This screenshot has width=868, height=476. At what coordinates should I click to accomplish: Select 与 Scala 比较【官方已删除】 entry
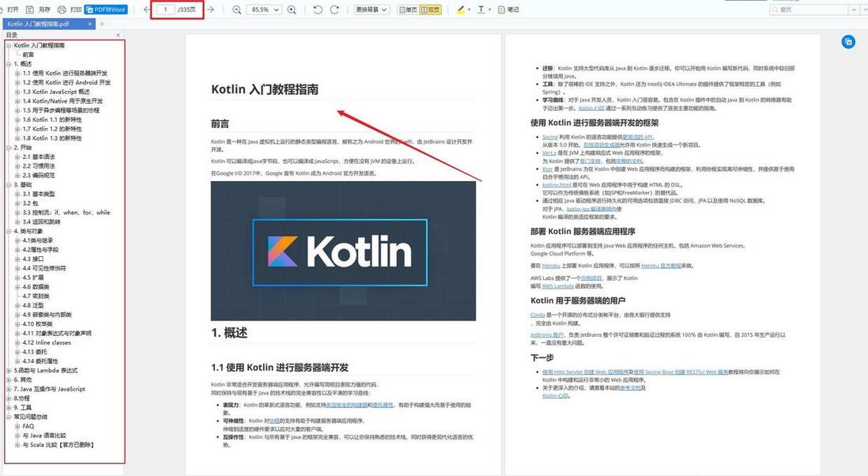(58, 445)
